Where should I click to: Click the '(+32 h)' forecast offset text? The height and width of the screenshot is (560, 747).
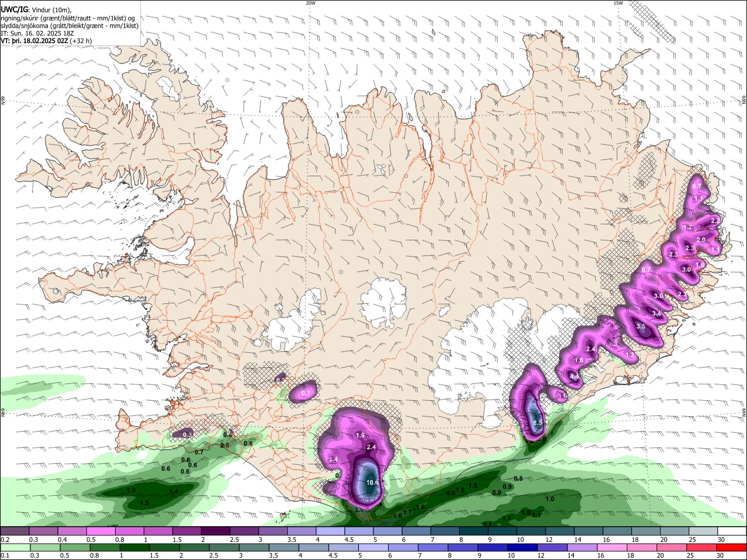81,41
